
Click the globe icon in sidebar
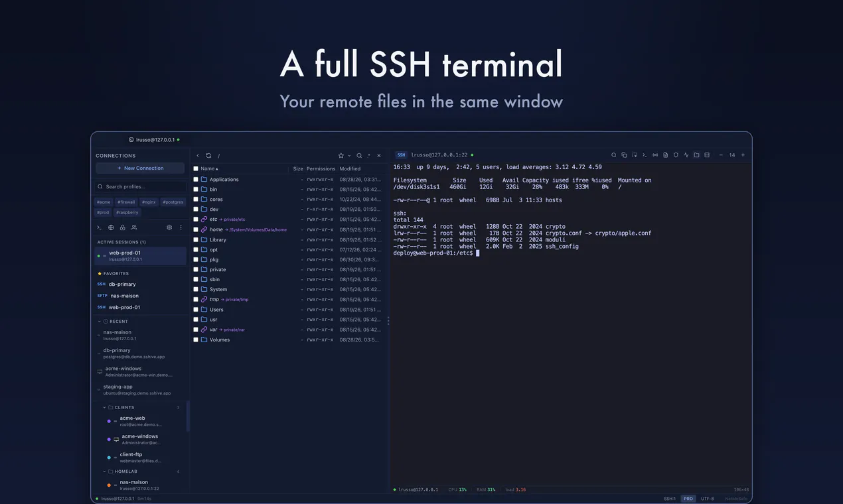(111, 227)
